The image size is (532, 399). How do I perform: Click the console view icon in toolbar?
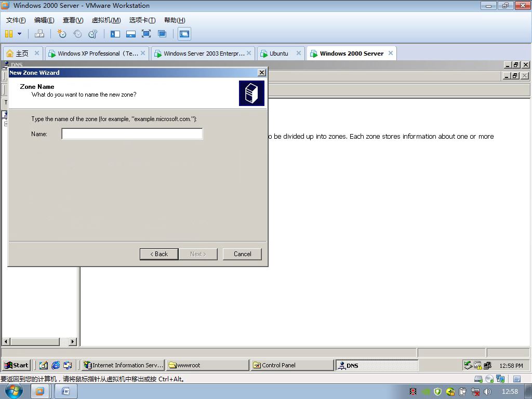pos(184,34)
